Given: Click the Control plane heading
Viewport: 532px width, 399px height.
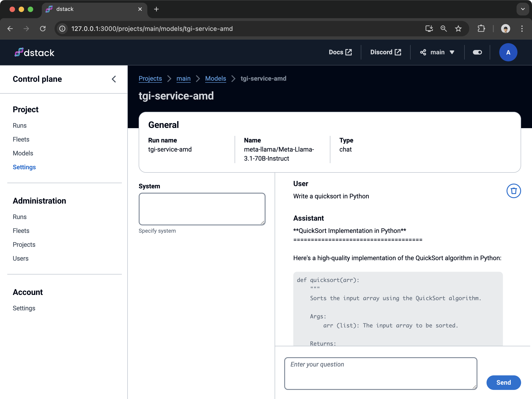Looking at the screenshot, I should coord(37,79).
